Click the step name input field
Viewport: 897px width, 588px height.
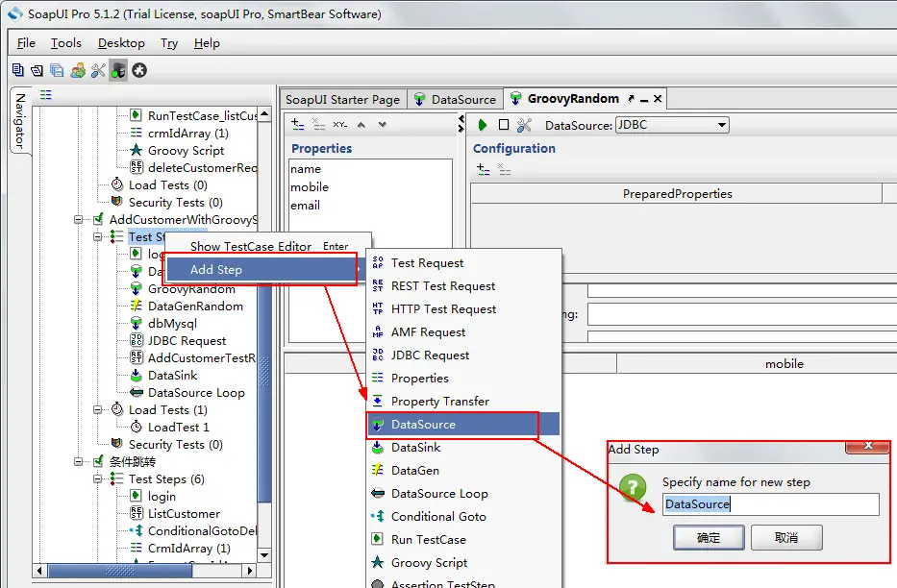click(x=770, y=504)
